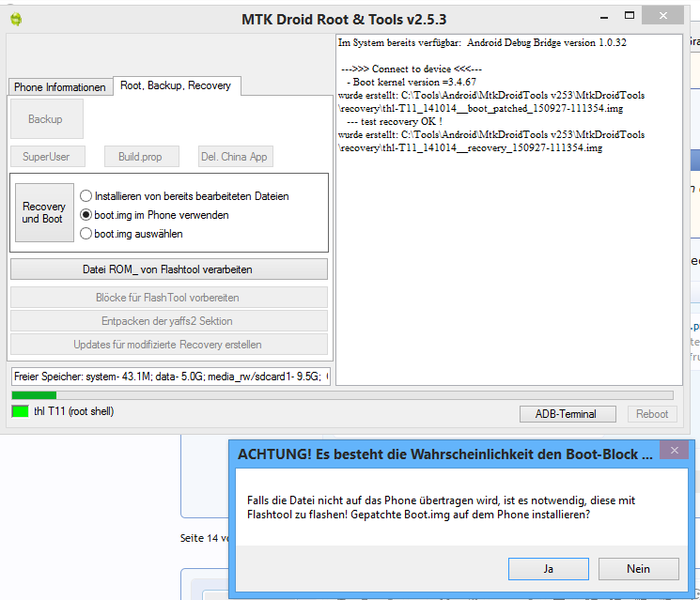Decline the dialog by pressing Nein
Viewport: 700px width, 600px height.
(x=638, y=569)
